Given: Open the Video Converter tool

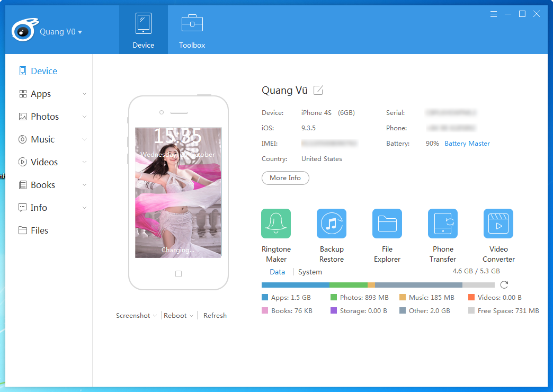Looking at the screenshot, I should 498,224.
